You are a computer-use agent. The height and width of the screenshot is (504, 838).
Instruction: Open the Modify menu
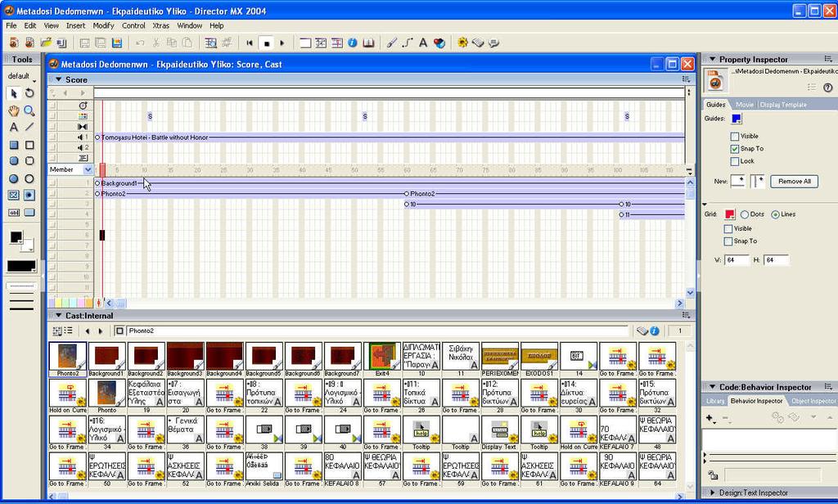pos(103,25)
